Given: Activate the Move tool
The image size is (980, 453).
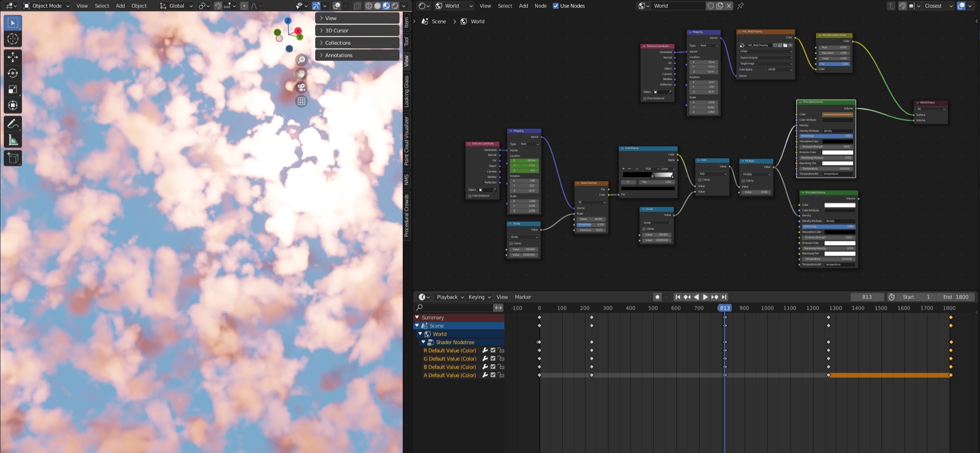Looking at the screenshot, I should [13, 57].
